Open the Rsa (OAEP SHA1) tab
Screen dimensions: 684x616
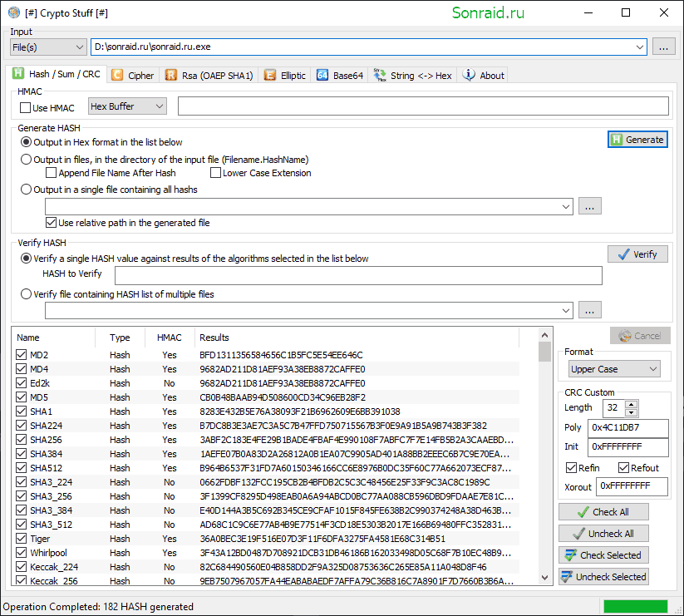click(x=209, y=76)
